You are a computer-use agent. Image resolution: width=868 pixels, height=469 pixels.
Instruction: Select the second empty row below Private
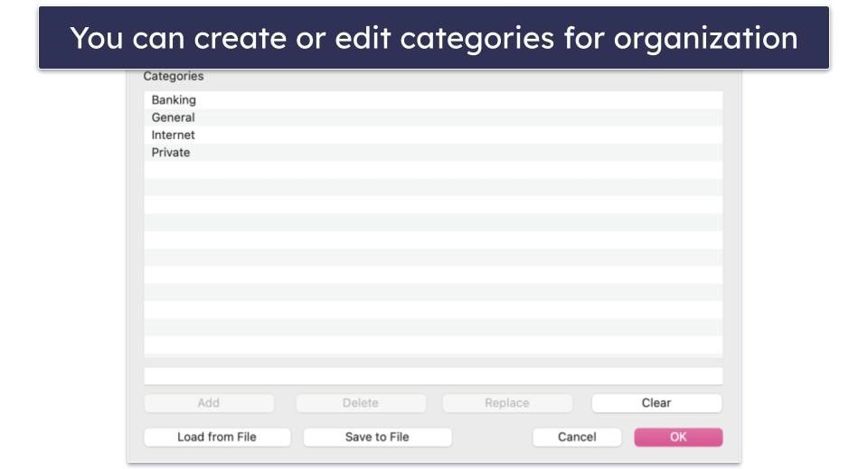click(x=433, y=187)
